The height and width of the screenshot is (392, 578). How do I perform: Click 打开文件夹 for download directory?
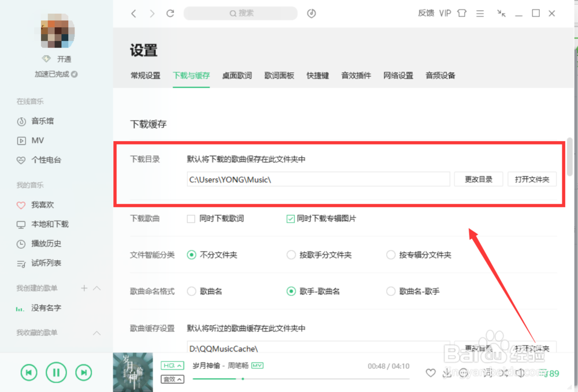532,179
